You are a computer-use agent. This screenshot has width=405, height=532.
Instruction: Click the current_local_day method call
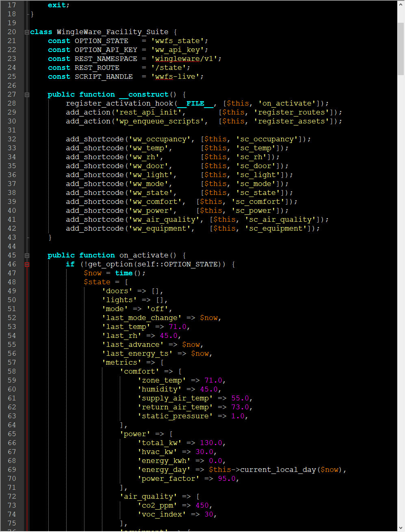click(x=278, y=470)
